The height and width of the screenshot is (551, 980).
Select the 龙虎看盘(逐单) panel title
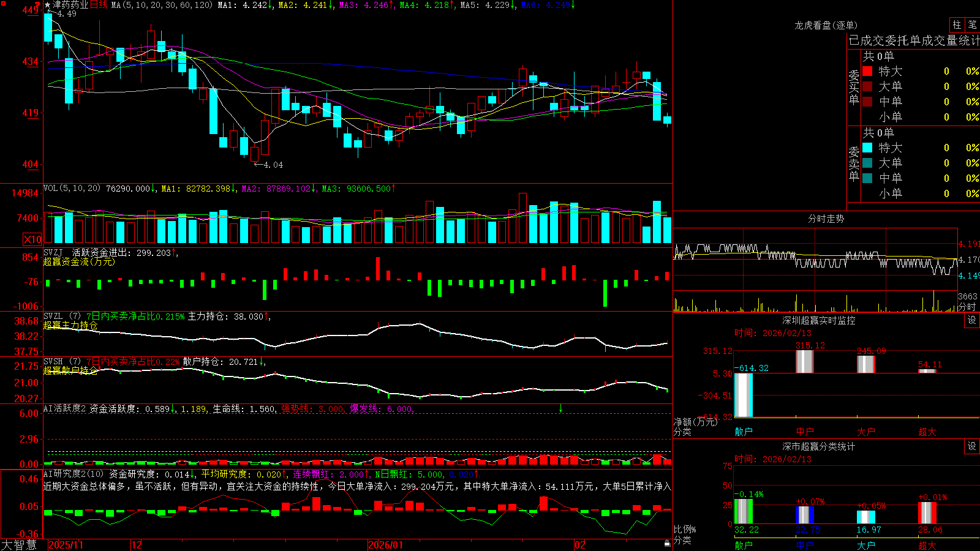click(x=826, y=25)
